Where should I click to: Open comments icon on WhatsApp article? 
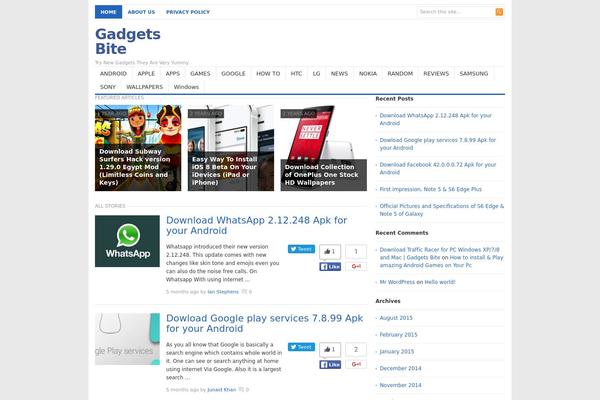[x=246, y=292]
